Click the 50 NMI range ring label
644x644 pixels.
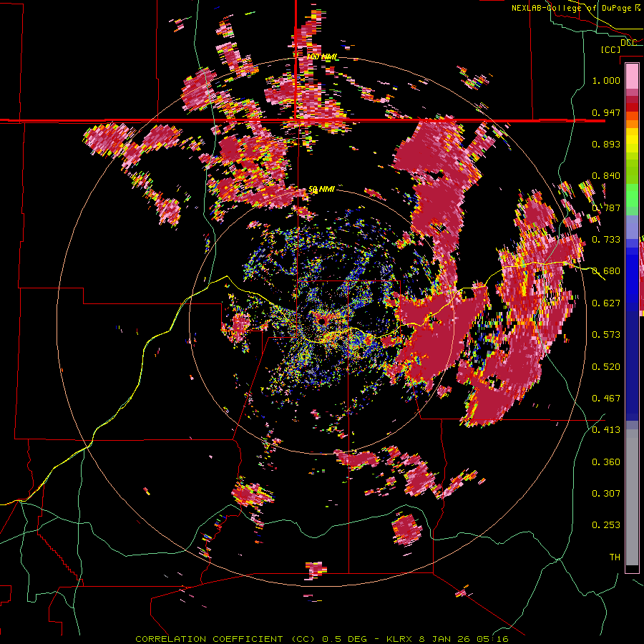321,189
